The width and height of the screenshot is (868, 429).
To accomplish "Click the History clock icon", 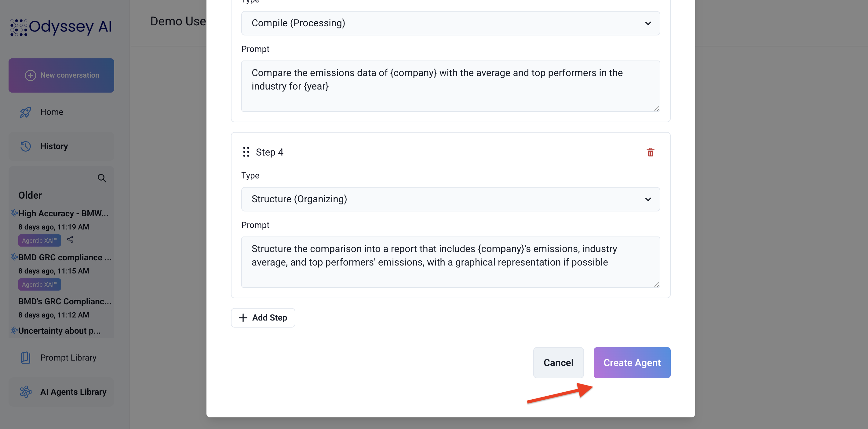I will (26, 146).
